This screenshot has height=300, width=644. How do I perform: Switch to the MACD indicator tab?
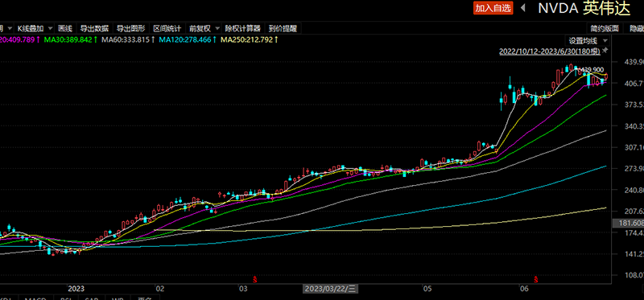35,298
